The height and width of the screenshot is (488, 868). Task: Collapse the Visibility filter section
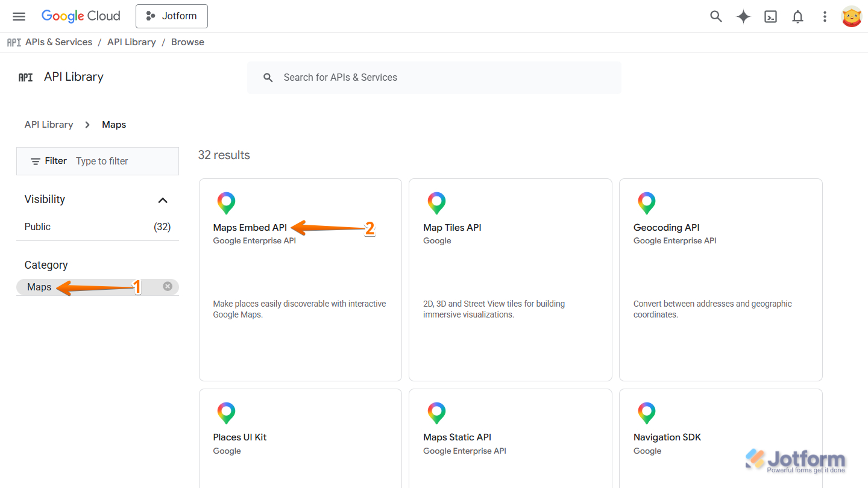click(162, 199)
